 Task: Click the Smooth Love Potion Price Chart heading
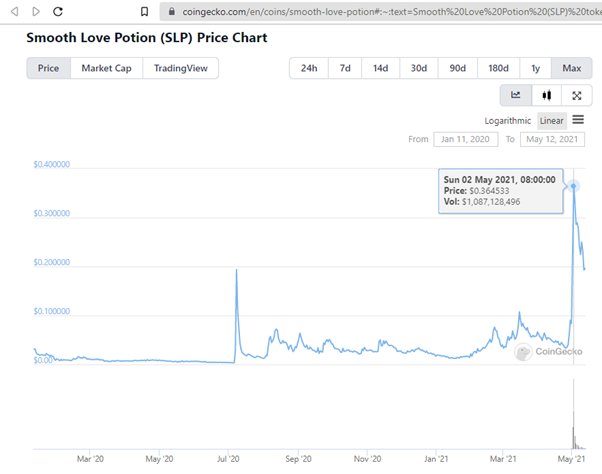147,38
